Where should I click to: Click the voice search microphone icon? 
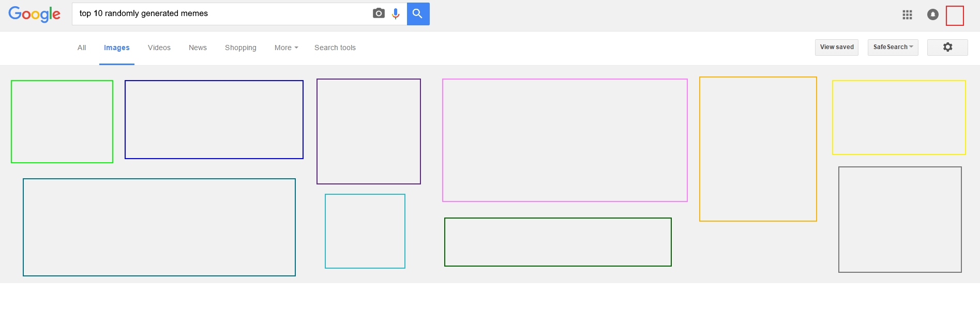pyautogui.click(x=396, y=14)
